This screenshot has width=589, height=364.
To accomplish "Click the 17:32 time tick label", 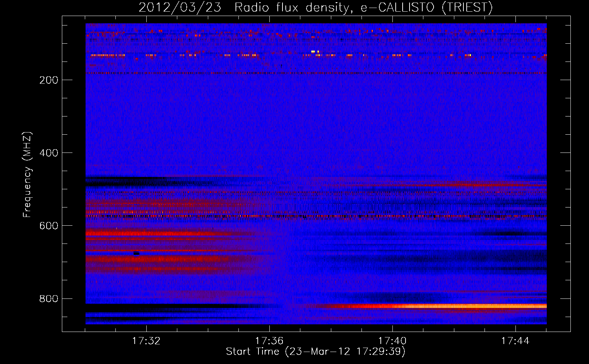I will click(146, 341).
